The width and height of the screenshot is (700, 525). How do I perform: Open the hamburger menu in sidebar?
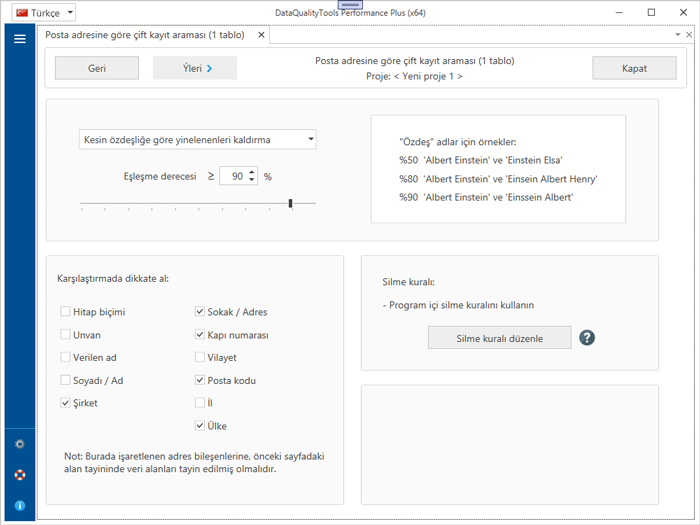tap(19, 39)
